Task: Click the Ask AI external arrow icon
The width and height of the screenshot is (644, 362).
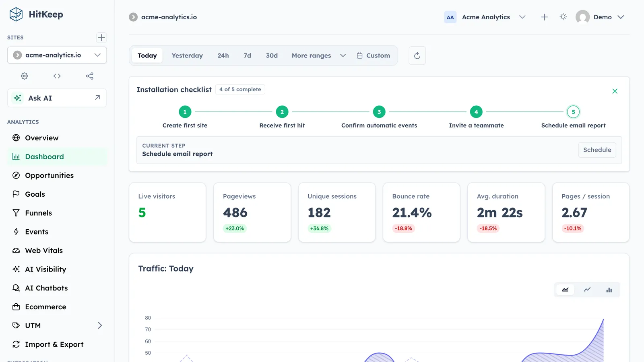Action: [x=97, y=98]
